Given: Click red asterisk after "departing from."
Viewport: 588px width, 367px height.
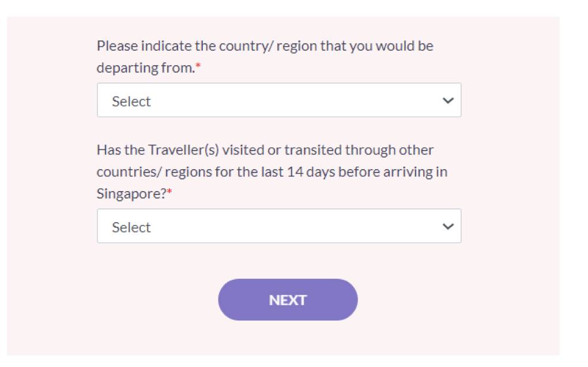Looking at the screenshot, I should tap(198, 68).
